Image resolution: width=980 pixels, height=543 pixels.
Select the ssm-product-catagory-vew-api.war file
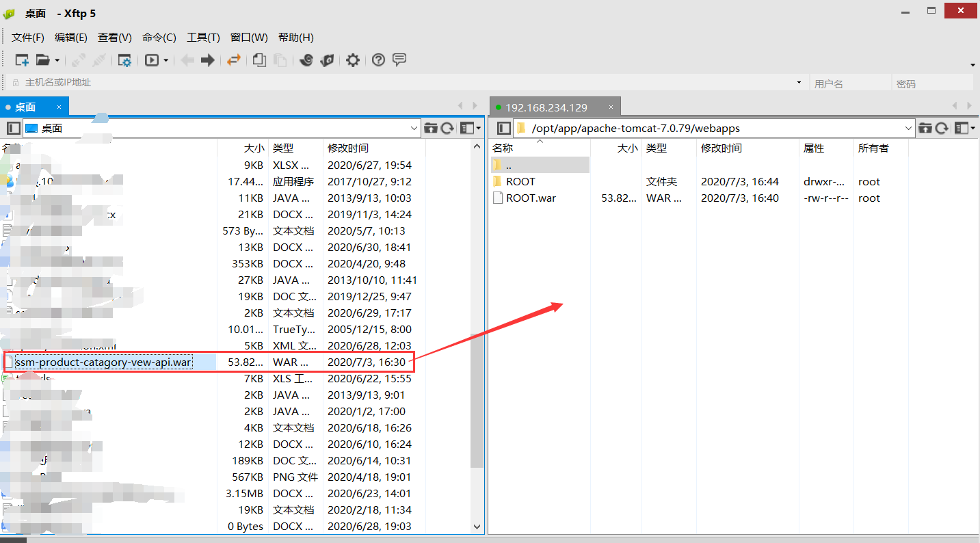click(103, 362)
